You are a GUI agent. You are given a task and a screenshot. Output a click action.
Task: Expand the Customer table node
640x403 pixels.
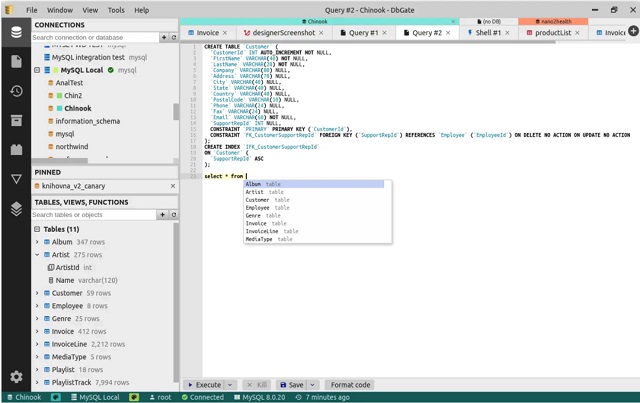(37, 293)
